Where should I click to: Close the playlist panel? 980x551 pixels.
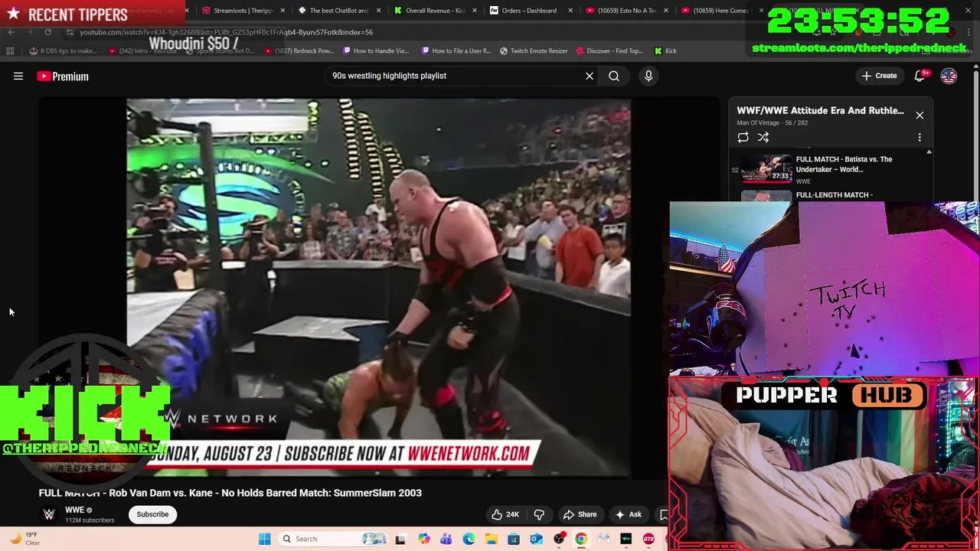[x=920, y=115]
